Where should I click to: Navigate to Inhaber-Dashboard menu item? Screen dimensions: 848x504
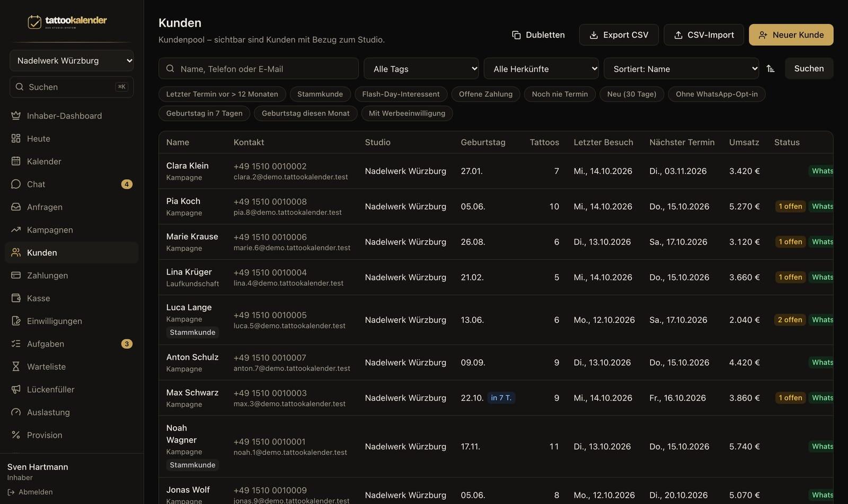click(72, 116)
